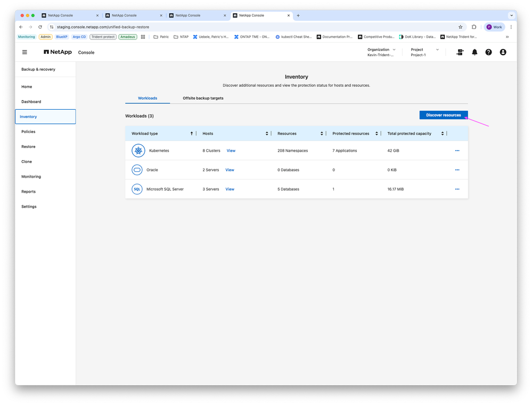Viewport: 532px width, 405px height.
Task: Select Reports in the sidebar
Action: pyautogui.click(x=45, y=191)
